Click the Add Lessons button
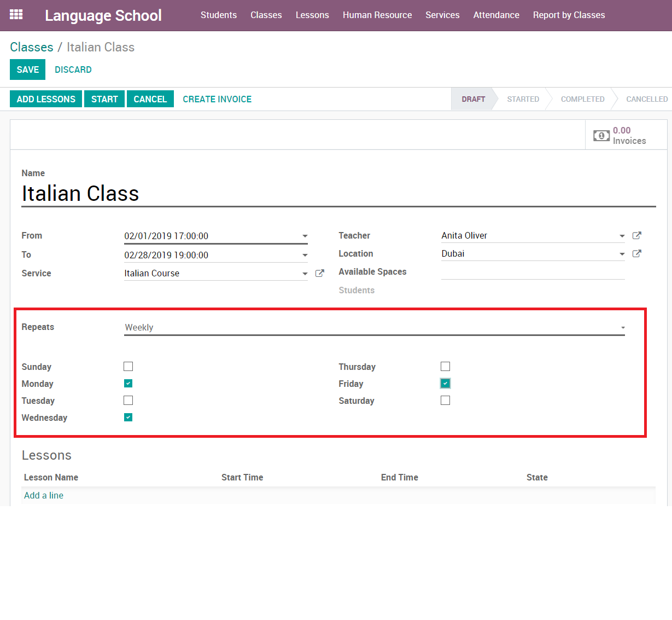This screenshot has height=620, width=672. [46, 99]
